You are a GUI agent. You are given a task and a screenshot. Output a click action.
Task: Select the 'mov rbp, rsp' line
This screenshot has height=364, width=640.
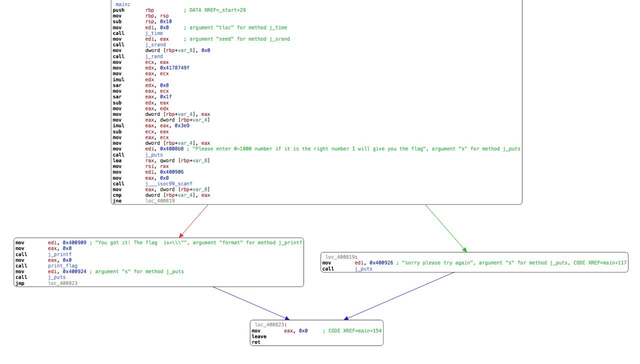click(x=141, y=16)
